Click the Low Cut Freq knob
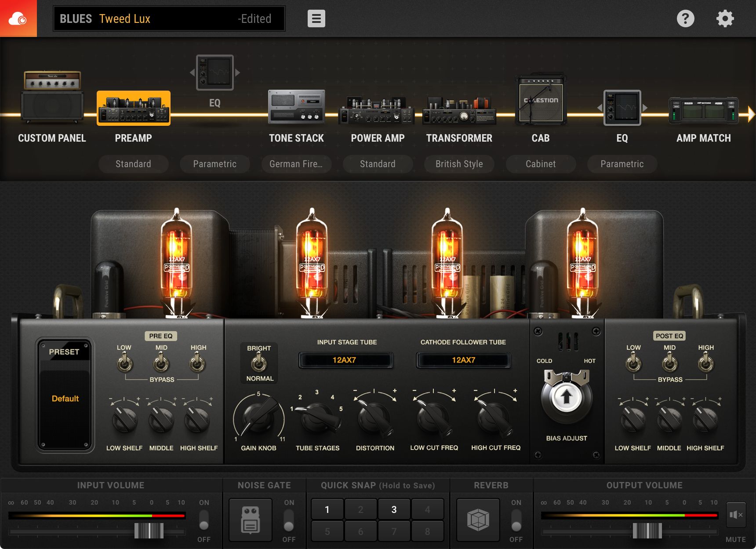The height and width of the screenshot is (549, 756). (433, 417)
